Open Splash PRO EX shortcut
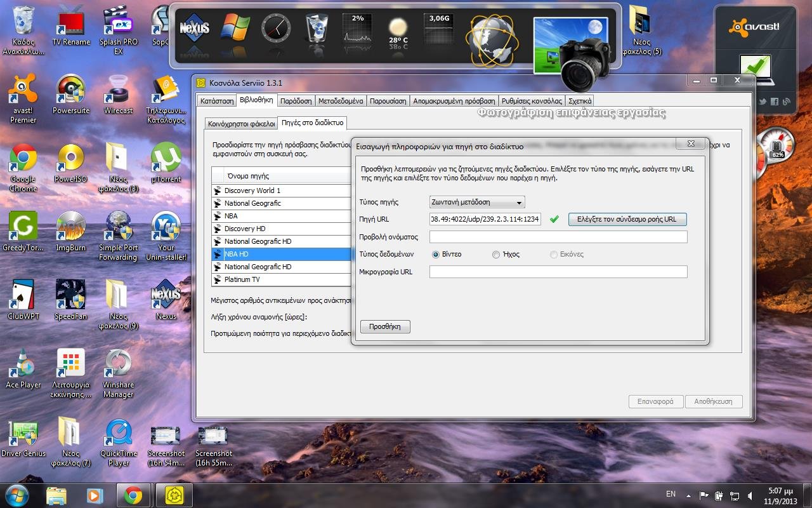This screenshot has height=508, width=812. (x=119, y=30)
